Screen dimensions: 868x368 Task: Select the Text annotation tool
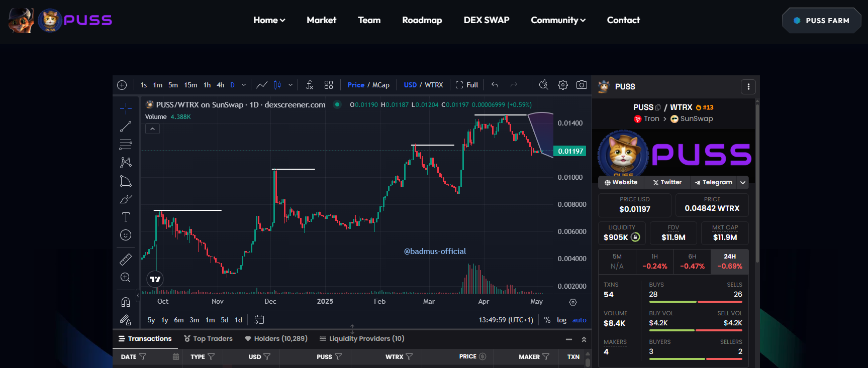click(126, 217)
